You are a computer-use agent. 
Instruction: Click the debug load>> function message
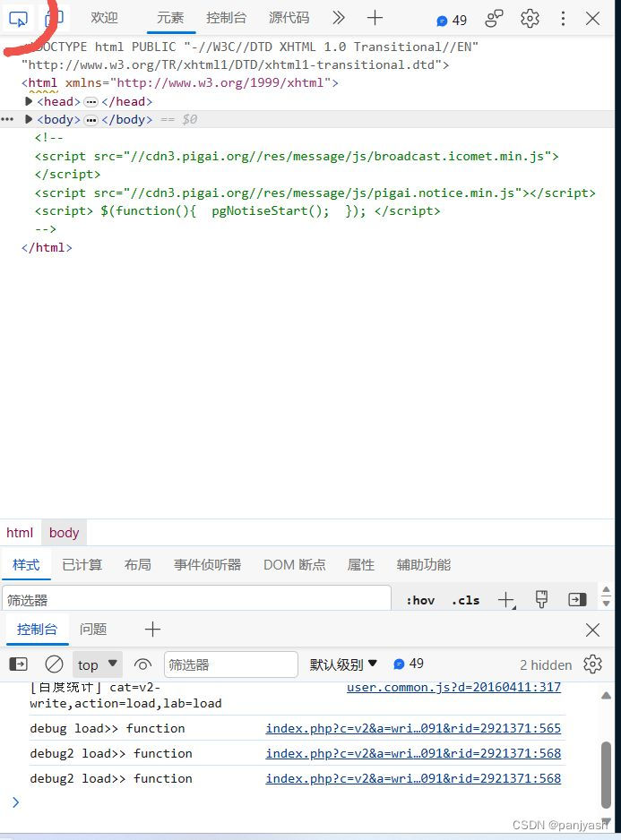pos(108,728)
